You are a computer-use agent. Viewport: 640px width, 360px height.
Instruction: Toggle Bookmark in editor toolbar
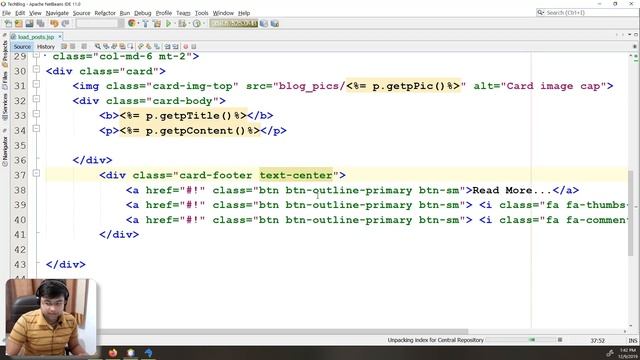(x=157, y=47)
